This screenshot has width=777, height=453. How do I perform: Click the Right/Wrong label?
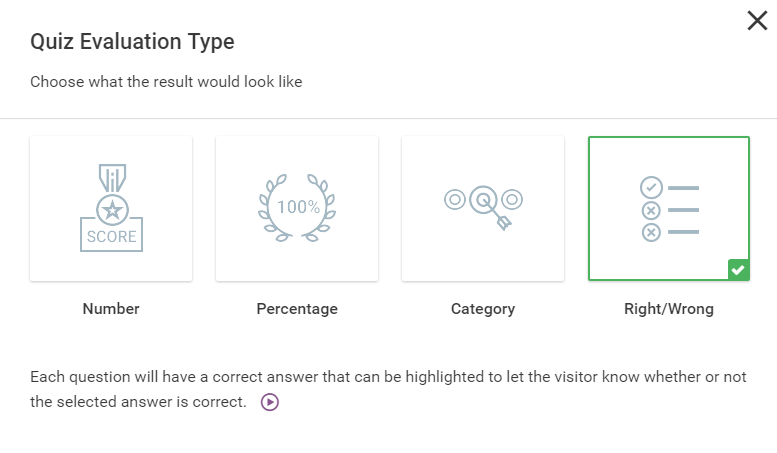[x=669, y=309]
